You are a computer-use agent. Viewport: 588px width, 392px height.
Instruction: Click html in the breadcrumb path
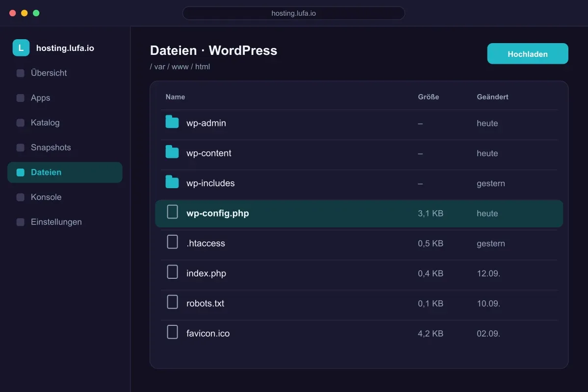click(203, 67)
